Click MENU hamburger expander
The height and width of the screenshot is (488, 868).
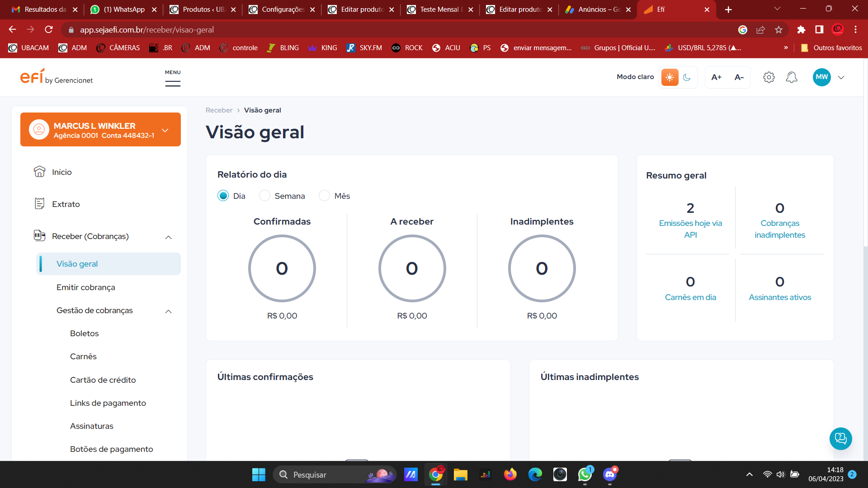click(x=172, y=84)
